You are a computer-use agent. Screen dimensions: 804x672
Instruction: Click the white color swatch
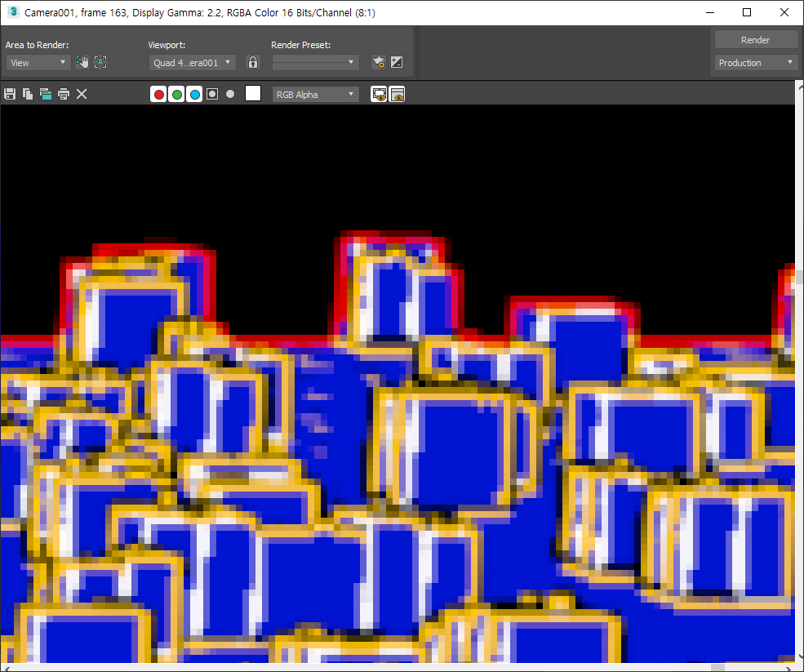tap(253, 93)
